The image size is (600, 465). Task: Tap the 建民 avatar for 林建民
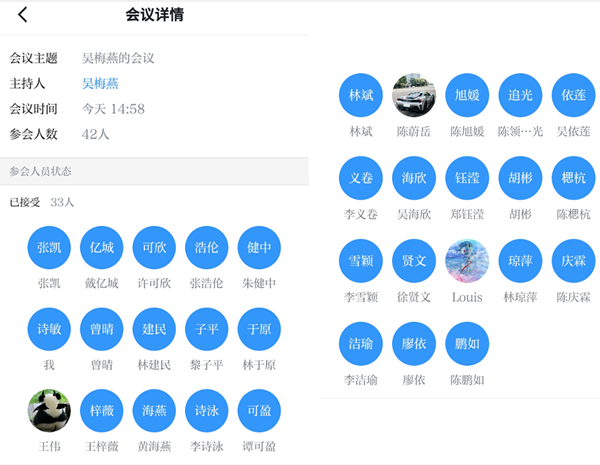point(154,329)
